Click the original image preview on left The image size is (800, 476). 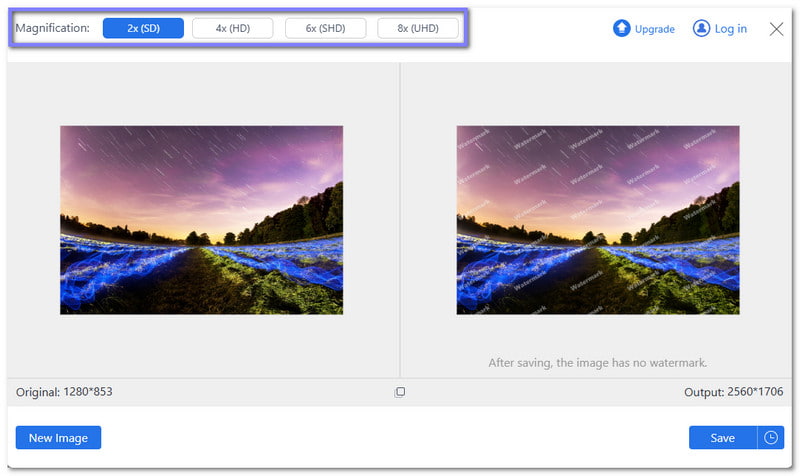pos(201,220)
